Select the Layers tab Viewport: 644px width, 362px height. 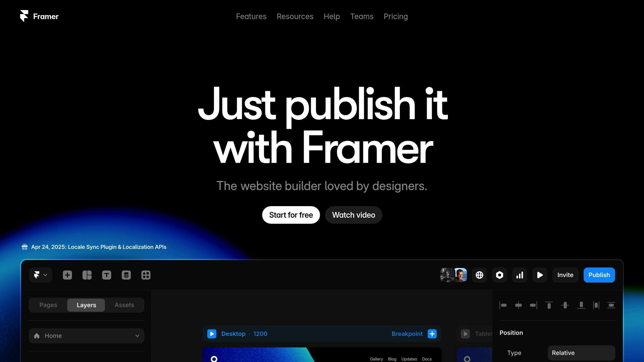coord(86,305)
